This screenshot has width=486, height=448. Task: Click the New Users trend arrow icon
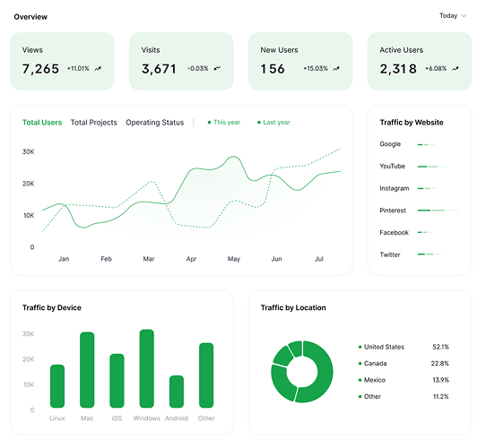coord(336,68)
